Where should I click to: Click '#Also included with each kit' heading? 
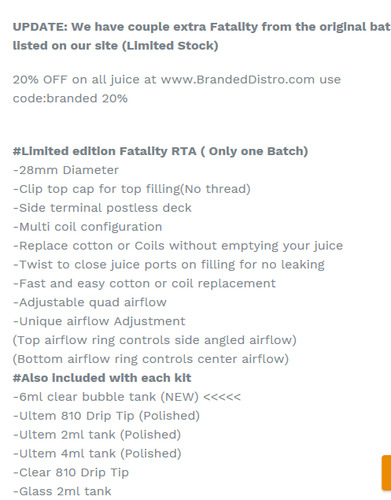point(102,378)
